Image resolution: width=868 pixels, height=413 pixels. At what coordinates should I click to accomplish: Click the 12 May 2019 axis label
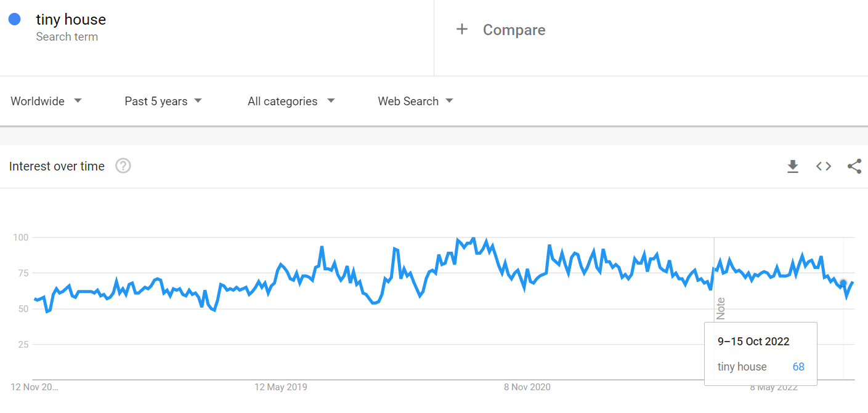[x=281, y=387]
